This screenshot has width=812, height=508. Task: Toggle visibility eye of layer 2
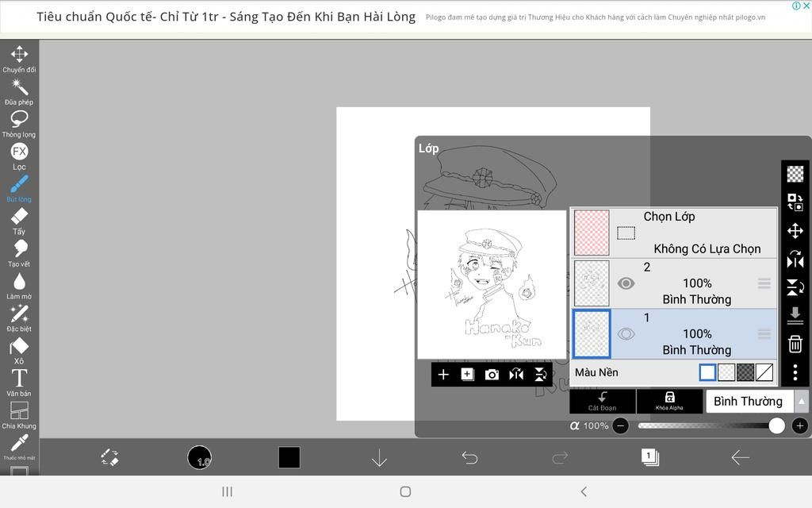[x=626, y=283]
